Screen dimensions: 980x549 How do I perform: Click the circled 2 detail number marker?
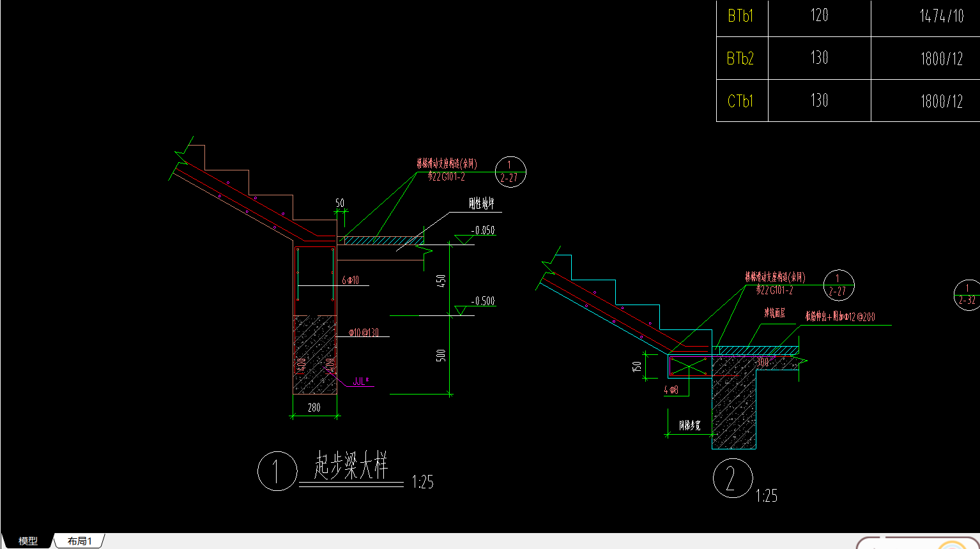click(x=732, y=478)
